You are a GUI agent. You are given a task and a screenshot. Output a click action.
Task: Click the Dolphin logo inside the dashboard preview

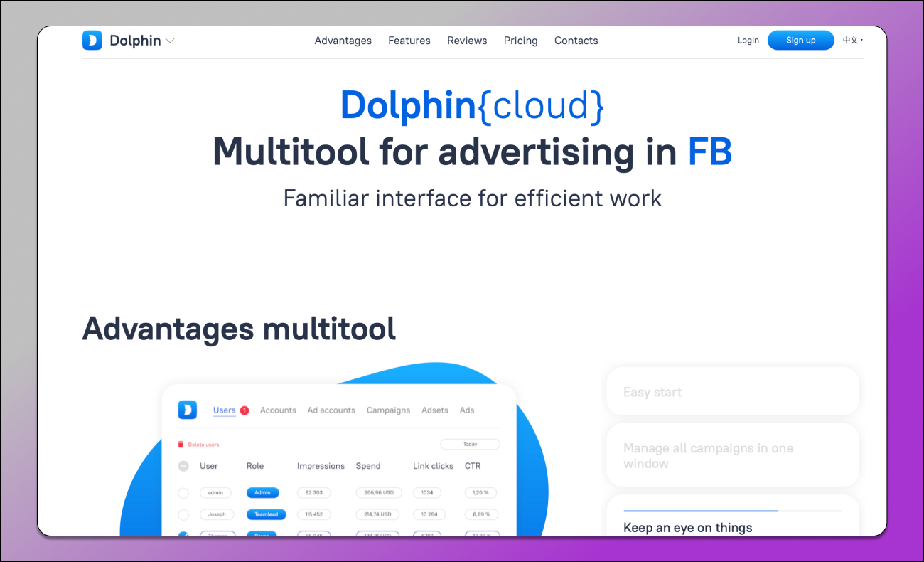click(x=187, y=410)
